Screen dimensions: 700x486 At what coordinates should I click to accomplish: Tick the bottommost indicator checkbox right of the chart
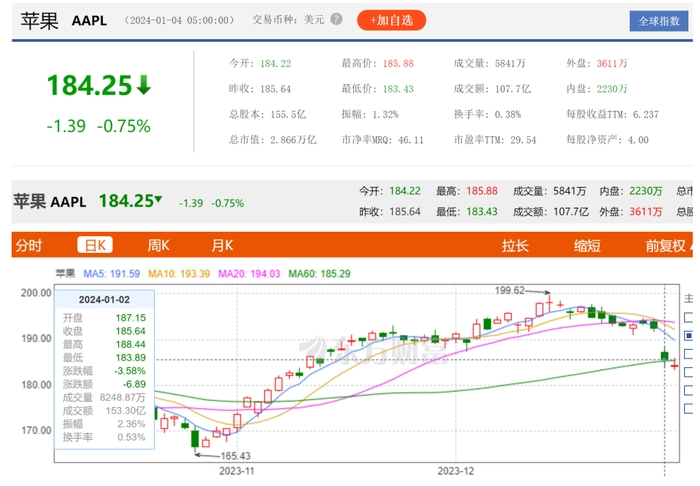pos(688,408)
